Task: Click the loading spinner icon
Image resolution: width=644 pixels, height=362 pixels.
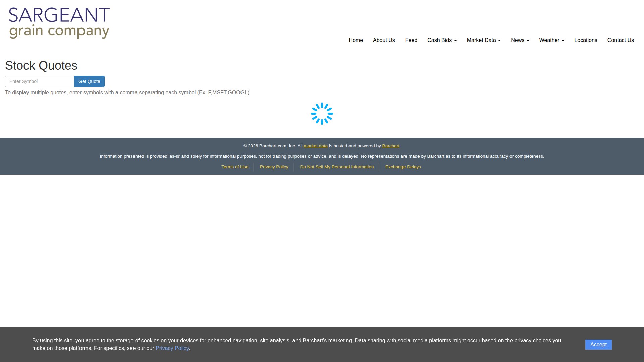Action: tap(322, 114)
